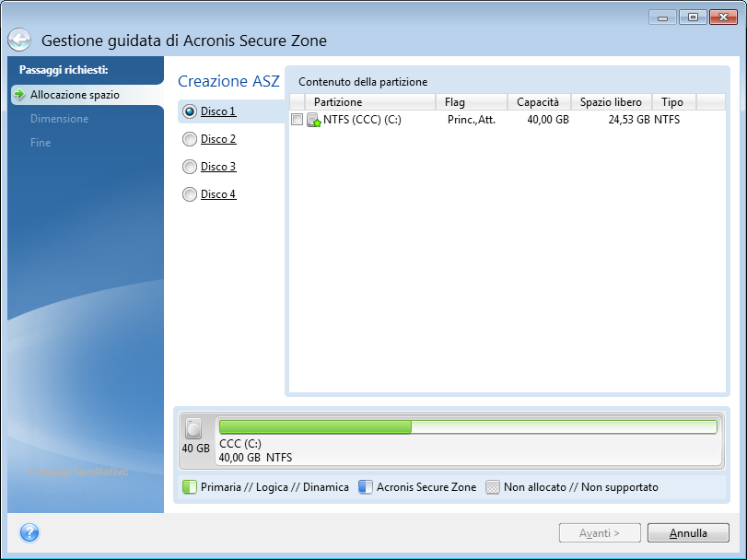Open help via blue question mark icon
Viewport: 747px width, 560px height.
(29, 532)
